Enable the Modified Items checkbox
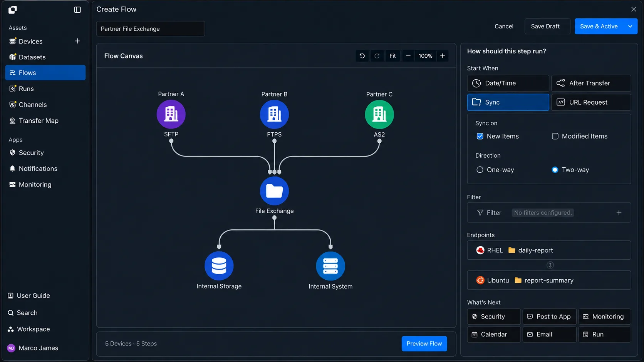This screenshot has width=644, height=362. pyautogui.click(x=555, y=136)
